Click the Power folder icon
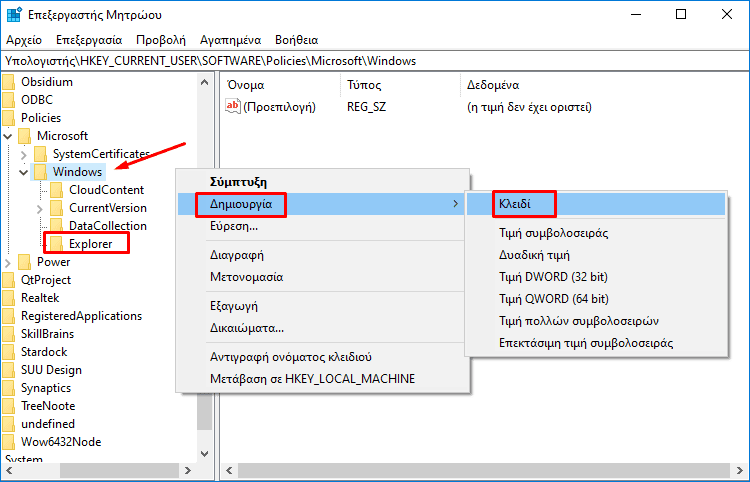This screenshot has height=482, width=750. (x=24, y=262)
